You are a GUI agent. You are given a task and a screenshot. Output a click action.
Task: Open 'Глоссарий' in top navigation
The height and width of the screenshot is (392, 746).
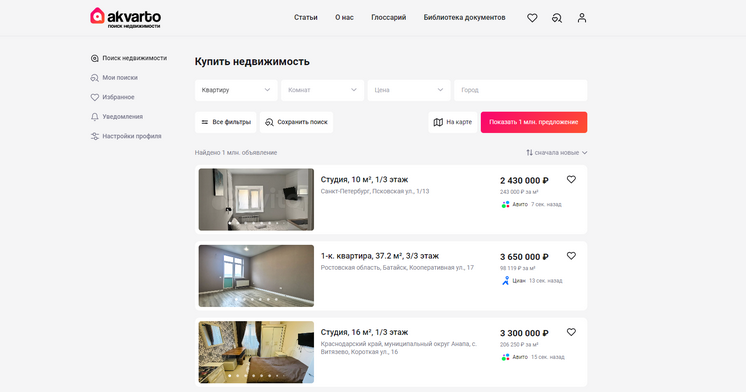tap(389, 18)
